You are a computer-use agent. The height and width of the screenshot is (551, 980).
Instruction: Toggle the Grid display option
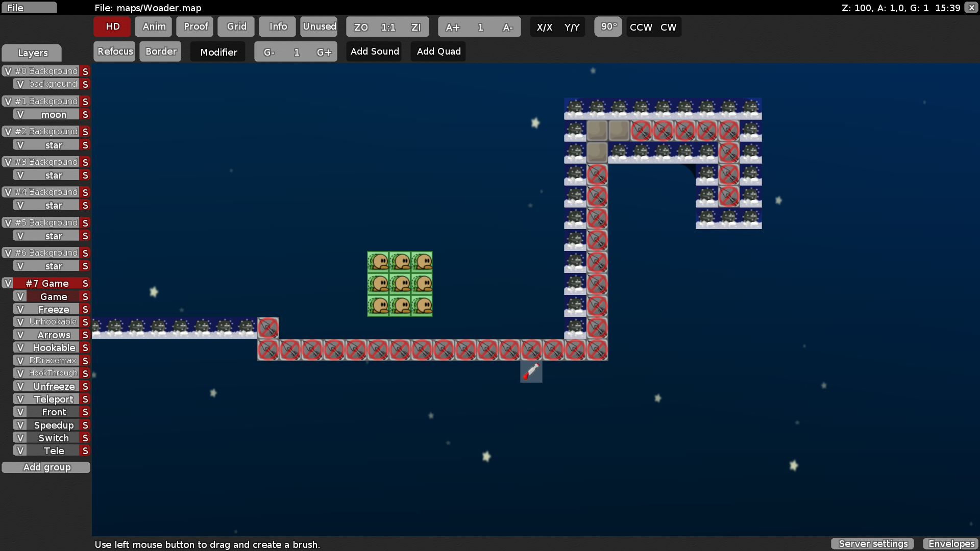pyautogui.click(x=236, y=27)
